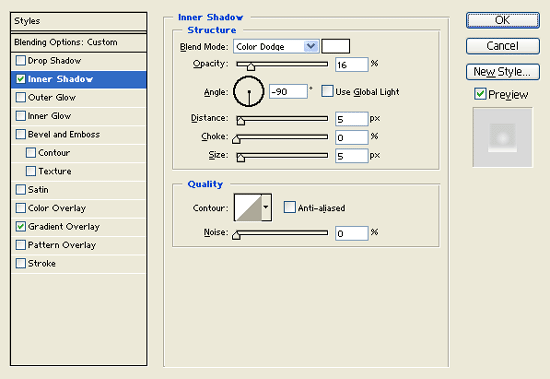Screen dimensions: 550x379
Task: Enable the Drop Shadow checkbox
Action: (21, 61)
